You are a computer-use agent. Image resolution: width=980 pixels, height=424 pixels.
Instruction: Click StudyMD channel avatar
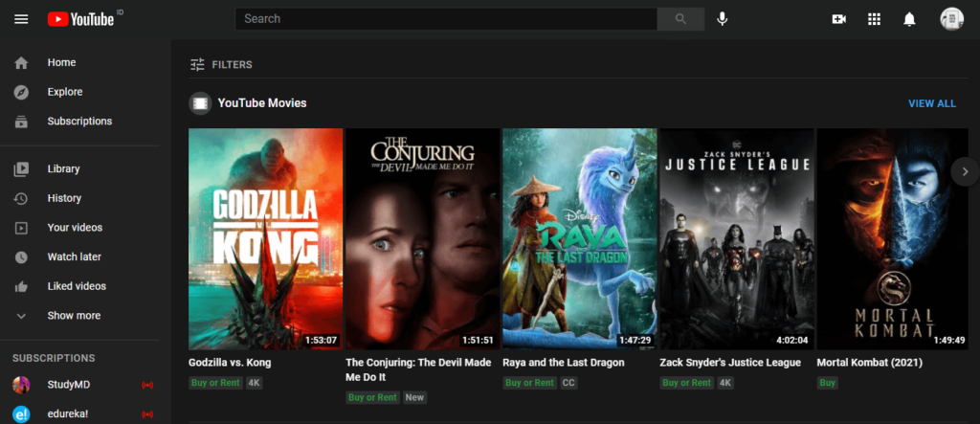pos(21,385)
